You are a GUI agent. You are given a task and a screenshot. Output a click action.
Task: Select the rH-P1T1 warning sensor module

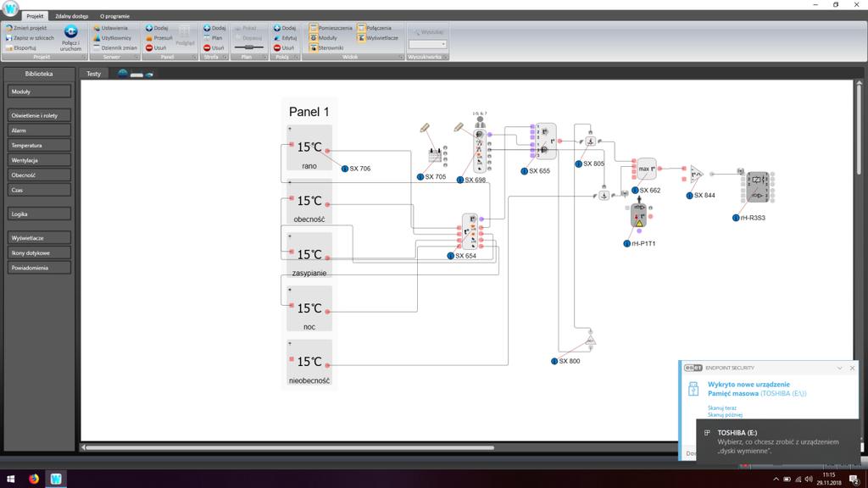[x=639, y=215]
